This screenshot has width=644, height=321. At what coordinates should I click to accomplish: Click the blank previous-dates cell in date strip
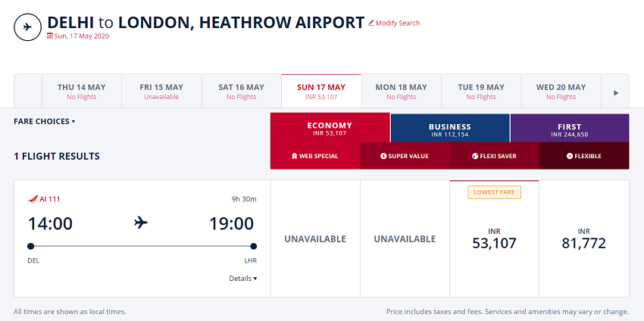[28, 91]
